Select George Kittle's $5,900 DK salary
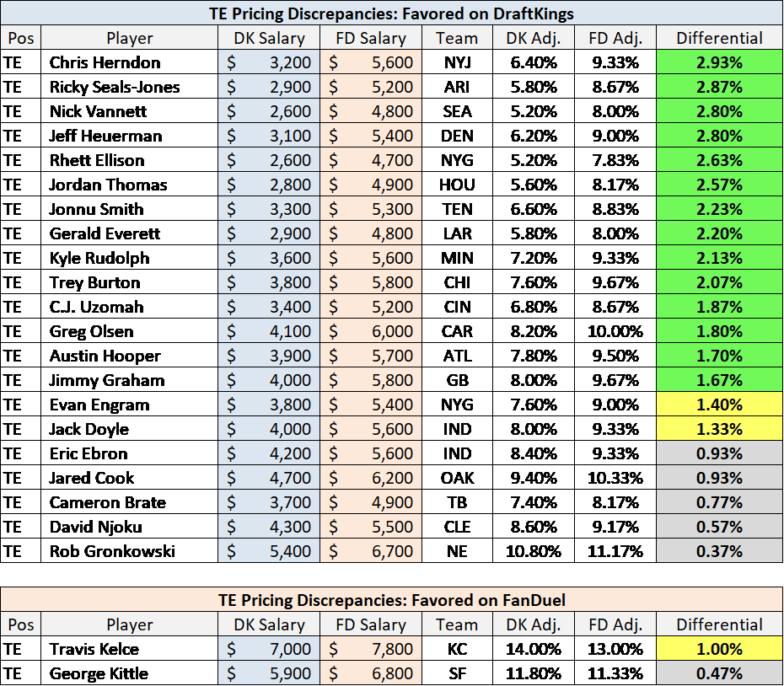Viewport: 784px width, 686px height. (269, 673)
